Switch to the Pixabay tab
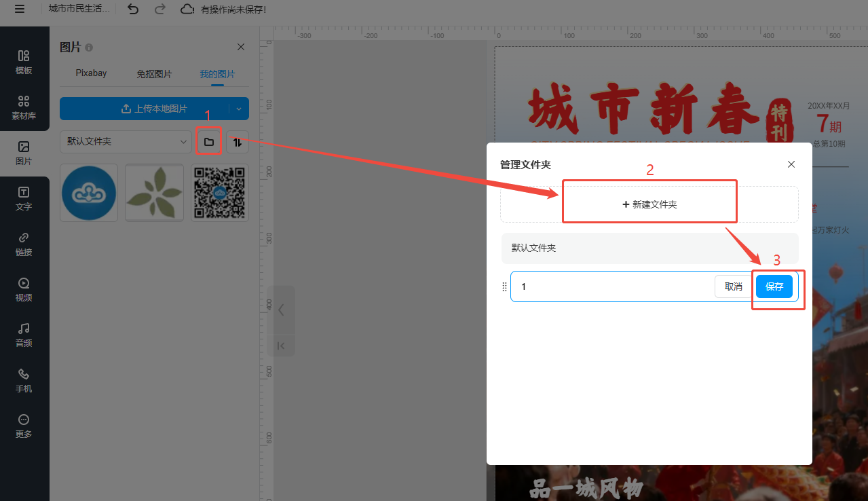The image size is (868, 501). 91,73
